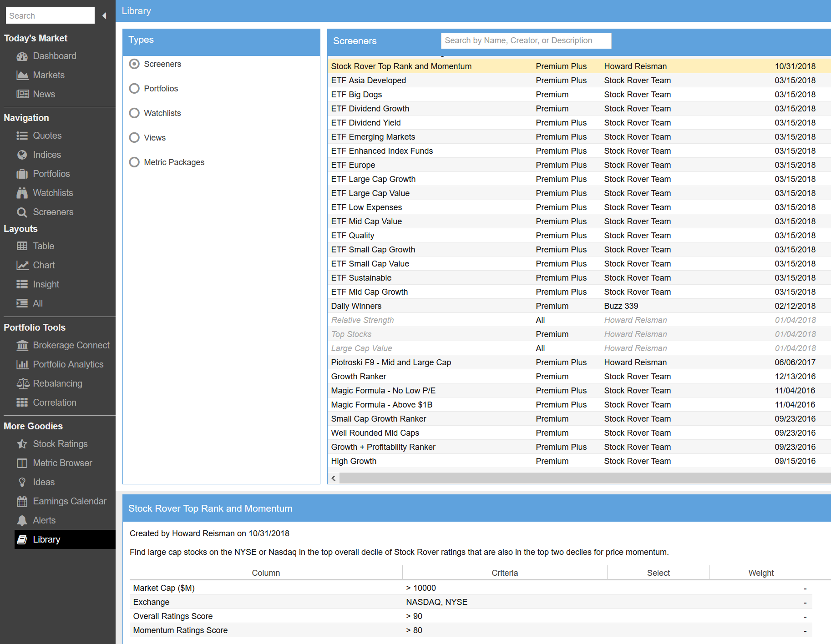Image resolution: width=831 pixels, height=644 pixels.
Task: Click the Correlation grid icon
Action: (x=22, y=403)
